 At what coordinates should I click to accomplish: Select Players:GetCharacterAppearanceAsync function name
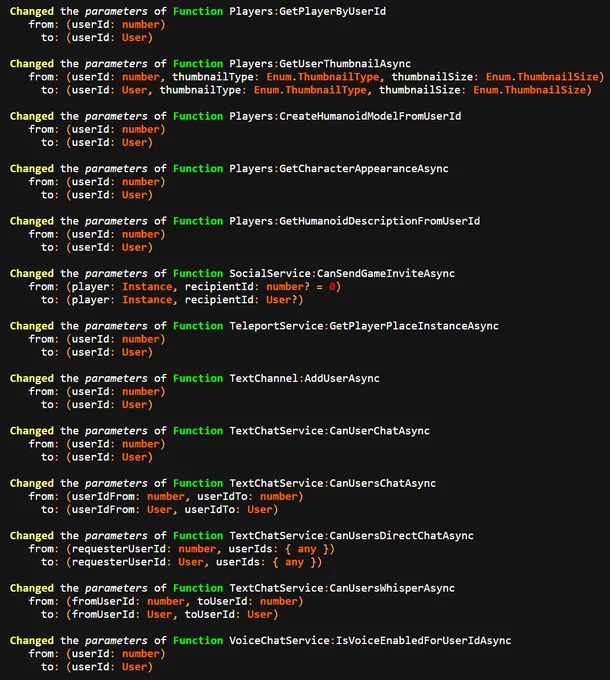point(339,169)
